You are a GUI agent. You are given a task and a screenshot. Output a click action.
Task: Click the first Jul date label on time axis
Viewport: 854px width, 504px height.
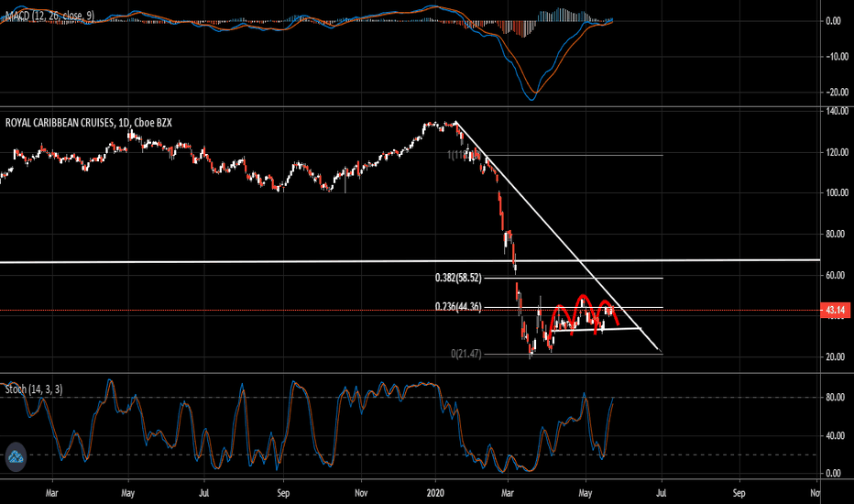[x=203, y=493]
